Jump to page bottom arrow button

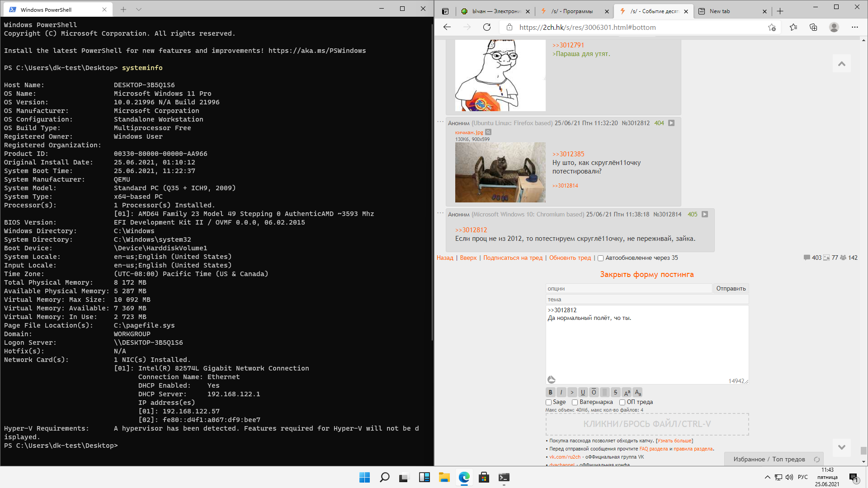pyautogui.click(x=842, y=447)
